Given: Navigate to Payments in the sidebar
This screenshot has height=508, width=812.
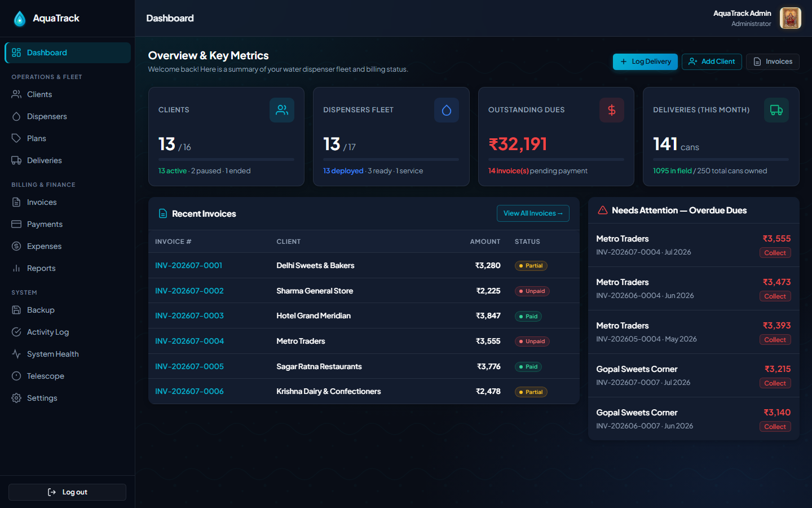Looking at the screenshot, I should pos(68,224).
